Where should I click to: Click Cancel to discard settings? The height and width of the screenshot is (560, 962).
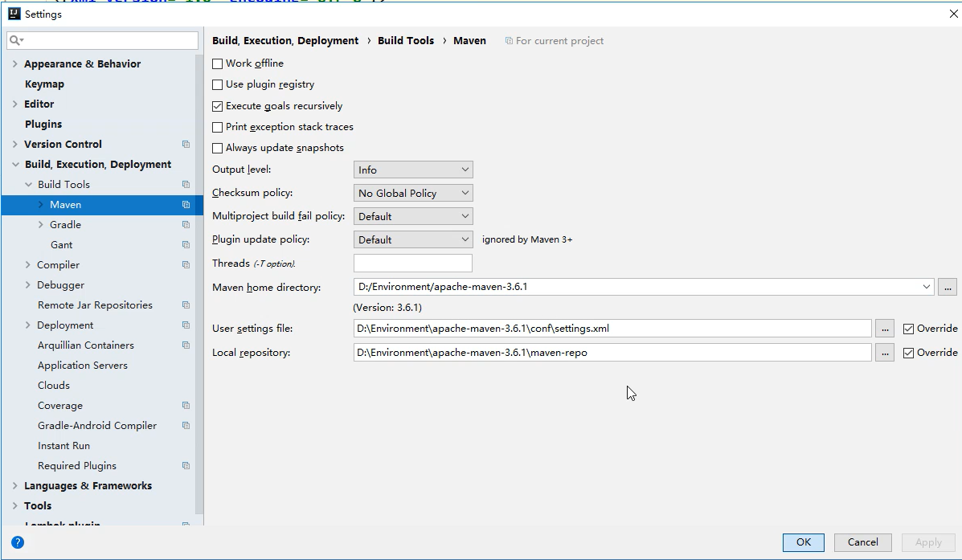[x=862, y=542]
